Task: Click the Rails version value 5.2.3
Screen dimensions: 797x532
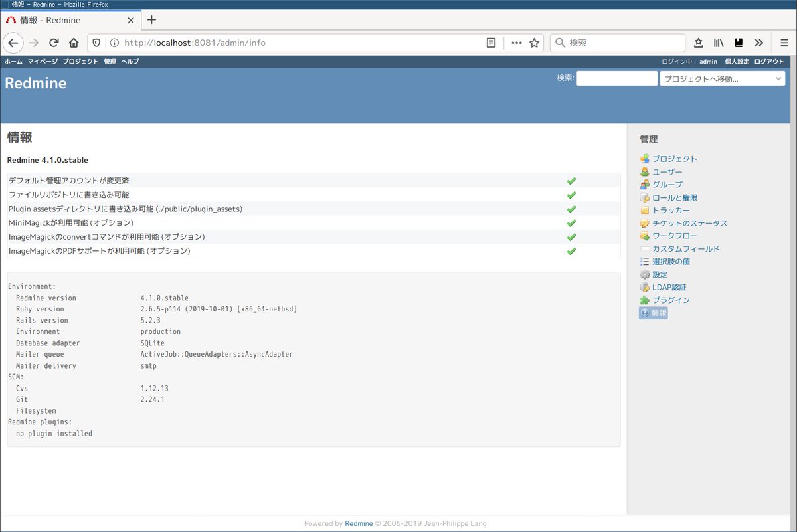Action: coord(151,320)
